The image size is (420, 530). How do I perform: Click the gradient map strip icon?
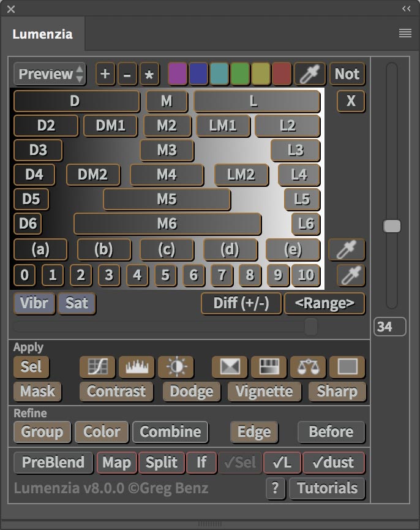(x=269, y=366)
